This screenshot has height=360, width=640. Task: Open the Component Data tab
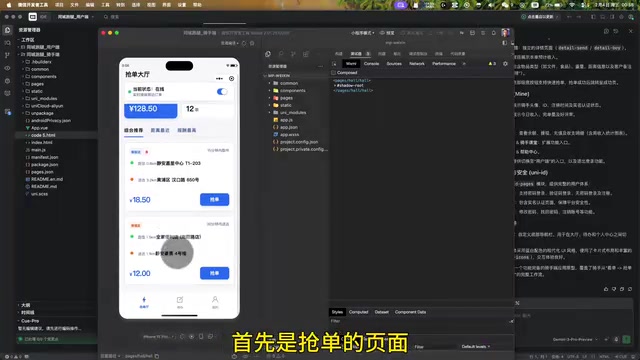pyautogui.click(x=410, y=312)
